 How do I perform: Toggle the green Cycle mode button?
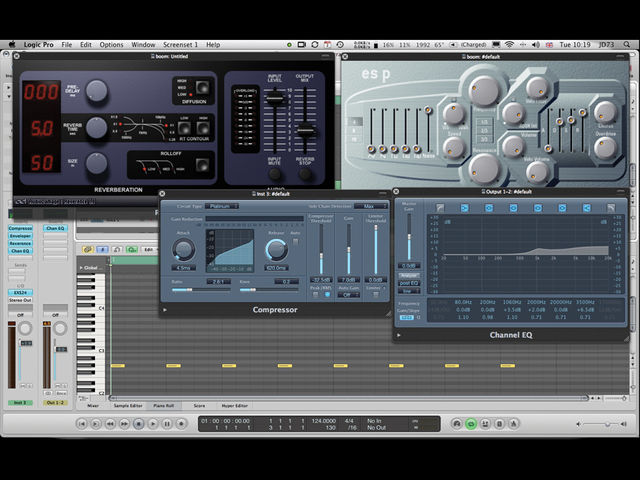pyautogui.click(x=471, y=424)
